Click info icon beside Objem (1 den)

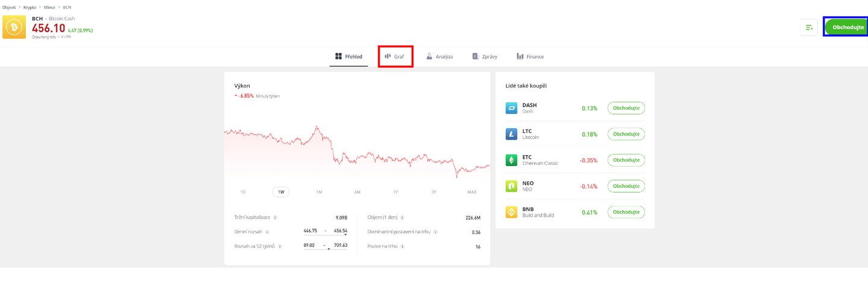(x=402, y=217)
